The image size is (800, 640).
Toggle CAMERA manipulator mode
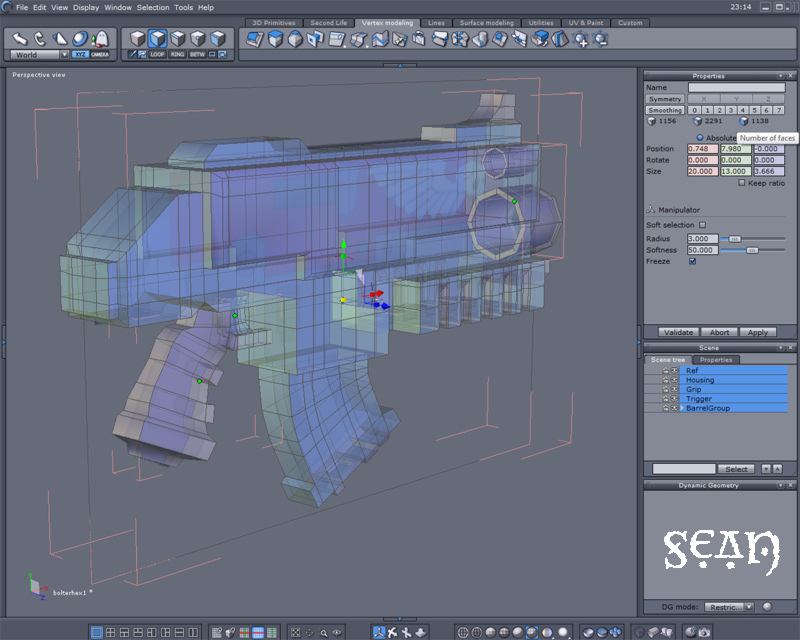click(99, 55)
